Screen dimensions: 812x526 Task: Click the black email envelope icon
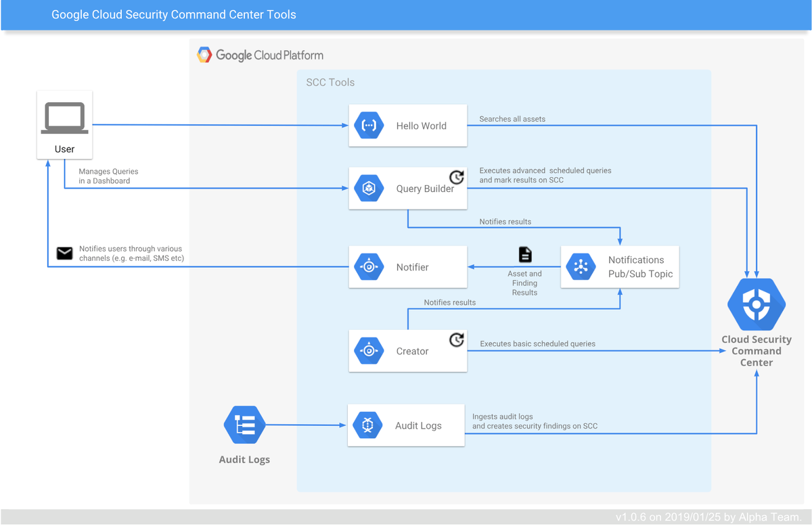pos(64,254)
